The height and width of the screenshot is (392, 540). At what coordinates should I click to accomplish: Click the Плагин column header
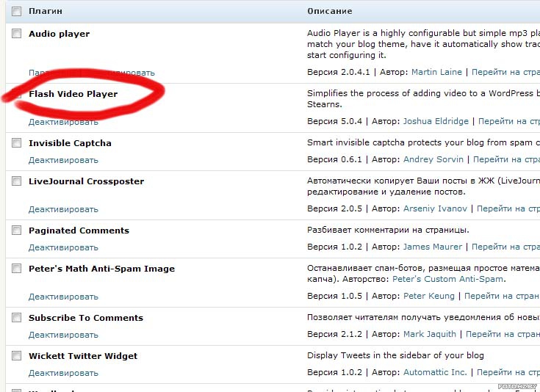(46, 11)
